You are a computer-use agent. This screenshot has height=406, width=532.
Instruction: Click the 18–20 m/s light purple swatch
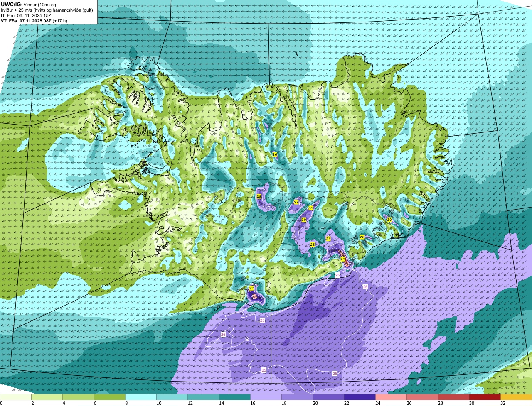(297, 397)
